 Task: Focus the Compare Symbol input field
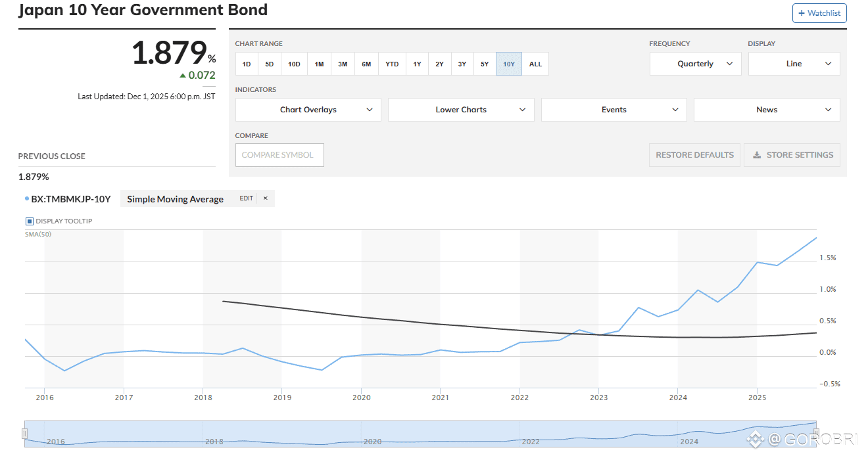pyautogui.click(x=279, y=155)
